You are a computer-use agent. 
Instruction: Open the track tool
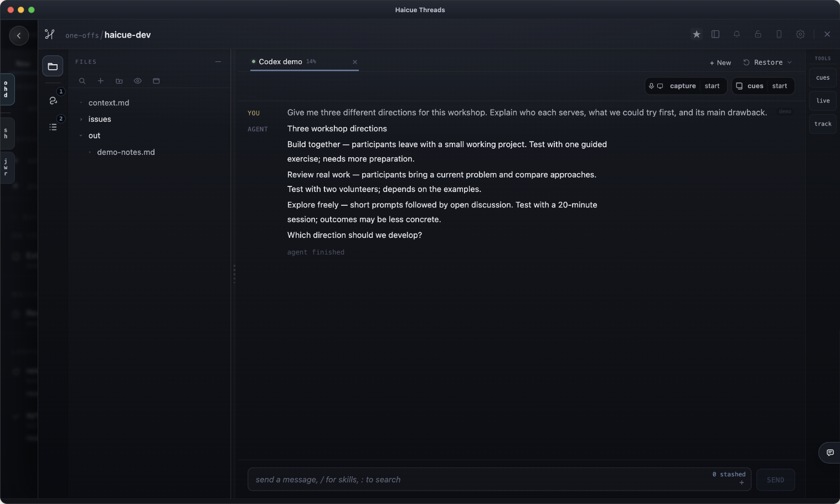(823, 124)
